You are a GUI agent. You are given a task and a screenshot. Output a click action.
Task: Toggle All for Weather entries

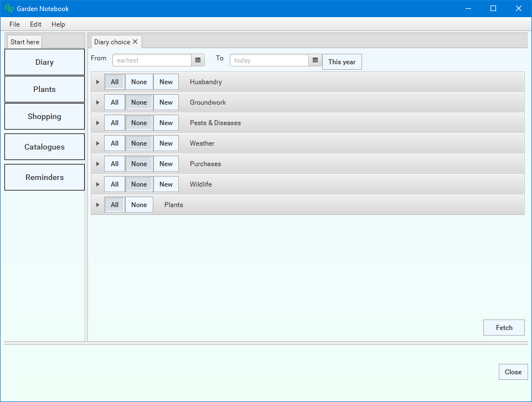[115, 143]
